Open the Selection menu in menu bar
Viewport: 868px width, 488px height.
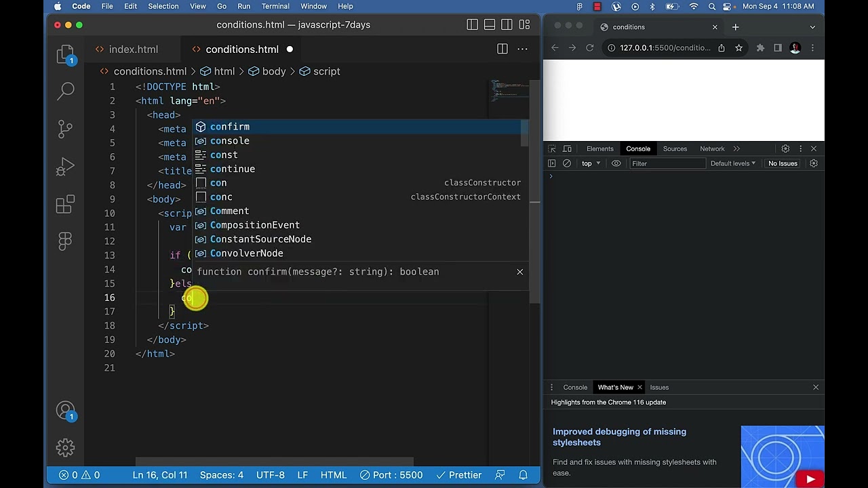163,6
